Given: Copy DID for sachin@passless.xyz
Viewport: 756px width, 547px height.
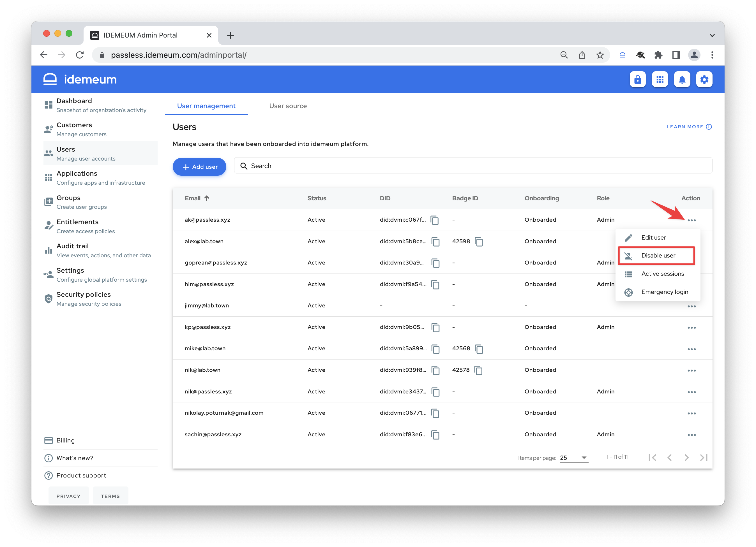Looking at the screenshot, I should (435, 435).
